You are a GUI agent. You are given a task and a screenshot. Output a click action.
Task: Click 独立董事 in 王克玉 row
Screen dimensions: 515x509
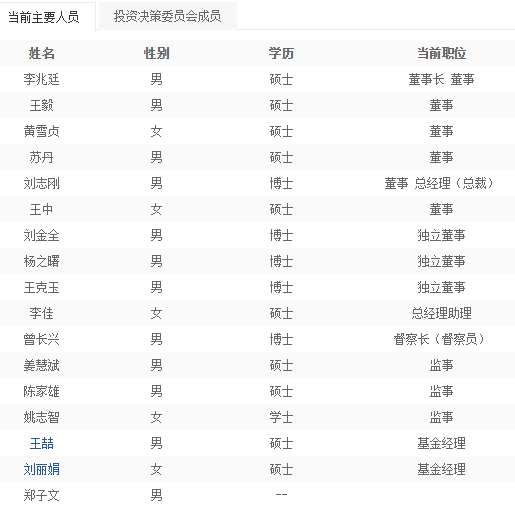click(x=442, y=287)
